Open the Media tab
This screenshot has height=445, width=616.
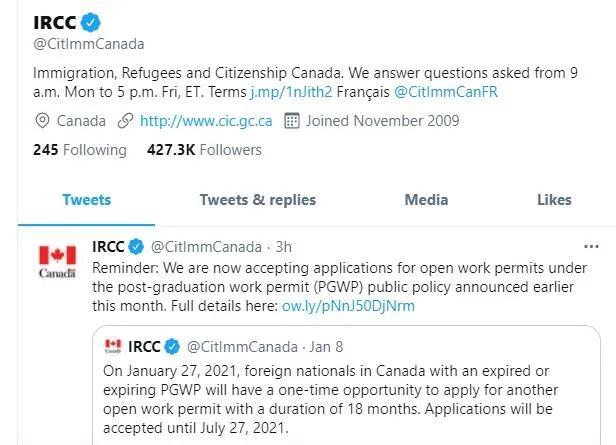(426, 200)
